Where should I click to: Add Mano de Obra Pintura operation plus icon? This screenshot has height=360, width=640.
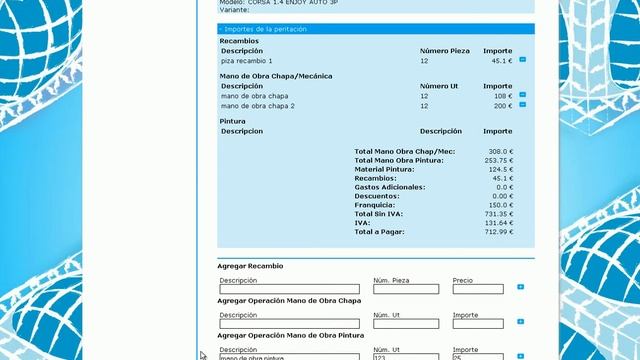click(520, 356)
